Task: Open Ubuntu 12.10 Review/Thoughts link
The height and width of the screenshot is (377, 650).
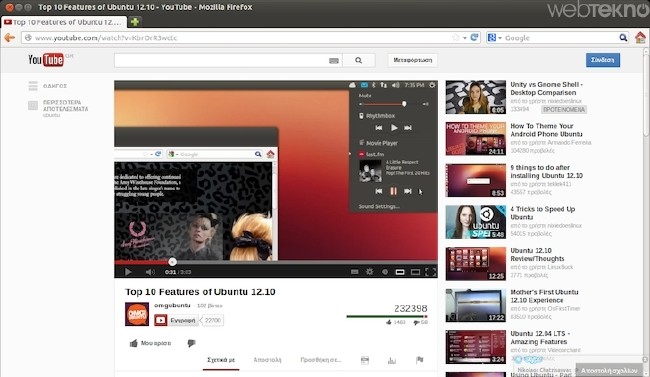Action: pyautogui.click(x=537, y=255)
